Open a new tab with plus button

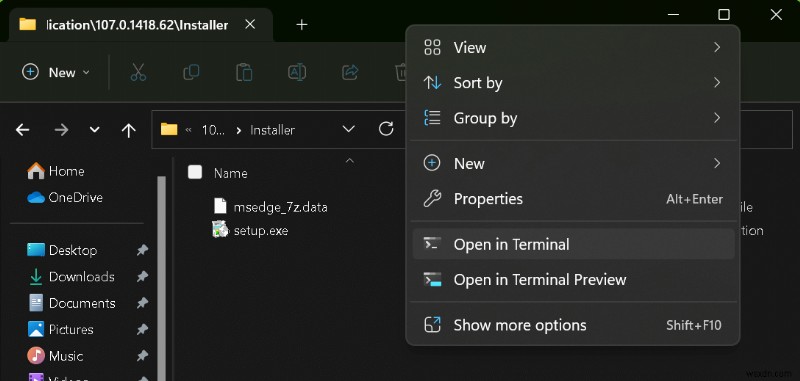302,24
